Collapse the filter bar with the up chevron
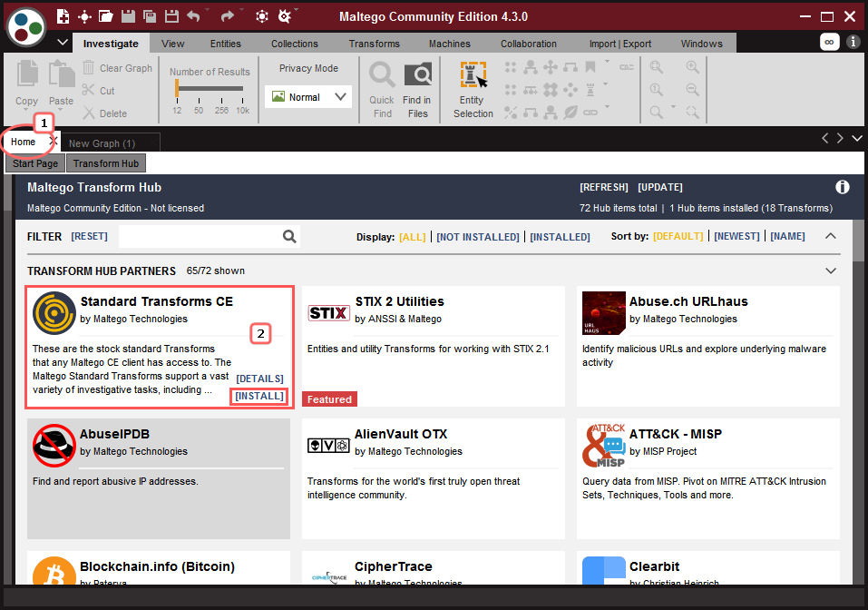The image size is (868, 610). 830,236
